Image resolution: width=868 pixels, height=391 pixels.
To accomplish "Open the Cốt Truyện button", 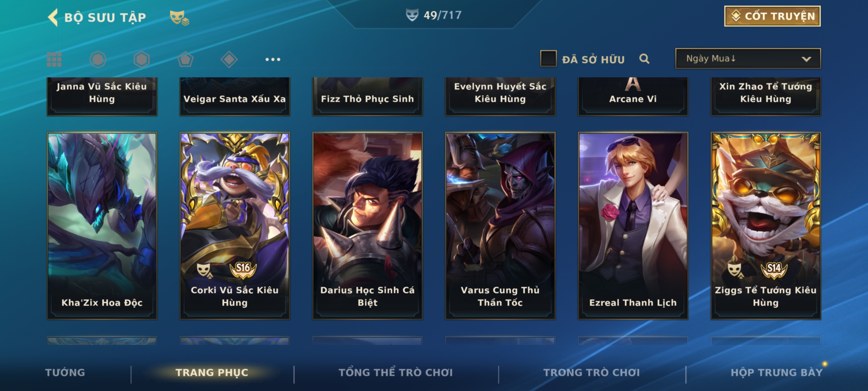I will (772, 16).
